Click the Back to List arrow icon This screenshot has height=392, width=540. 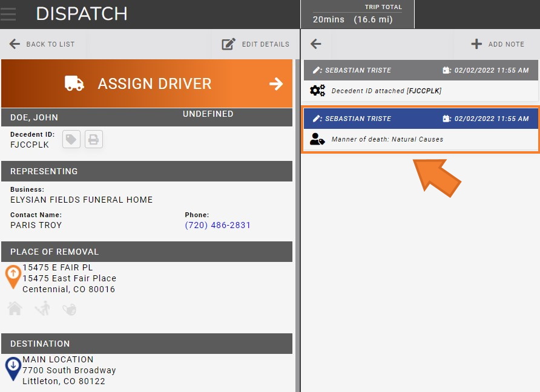(15, 44)
